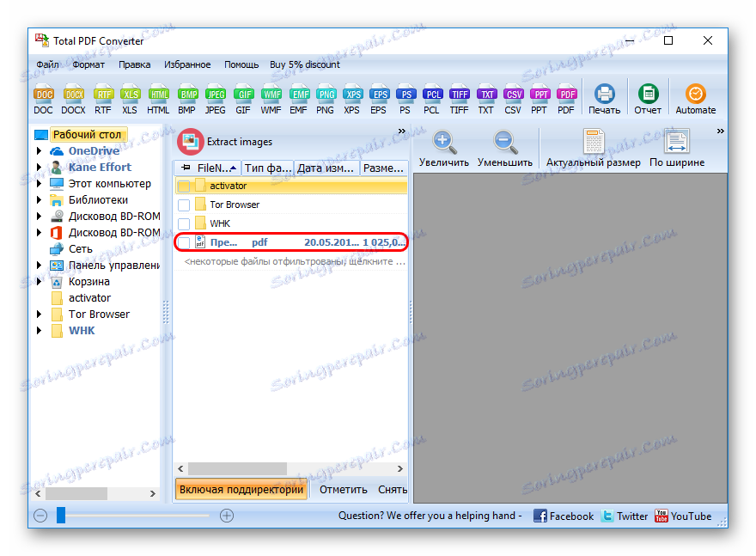The image size is (756, 556).
Task: Open the Формат menu
Action: (x=88, y=64)
